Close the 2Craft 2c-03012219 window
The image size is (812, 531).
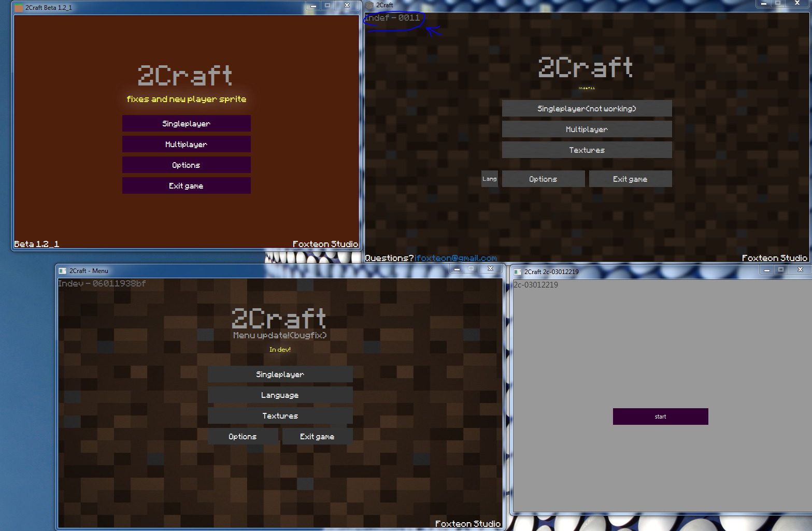pyautogui.click(x=800, y=270)
